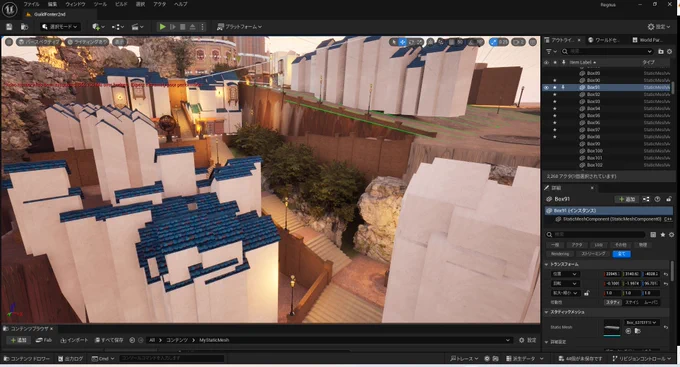The width and height of the screenshot is (680, 367).
Task: Select Box95 in the Outliner
Action: point(594,115)
